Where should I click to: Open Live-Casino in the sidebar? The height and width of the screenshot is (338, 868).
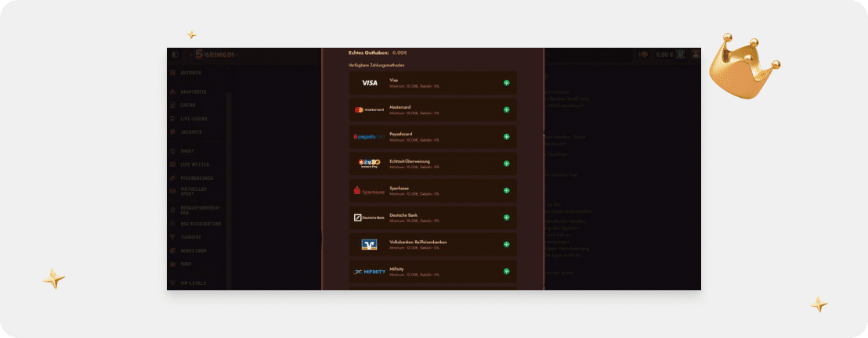[x=193, y=119]
